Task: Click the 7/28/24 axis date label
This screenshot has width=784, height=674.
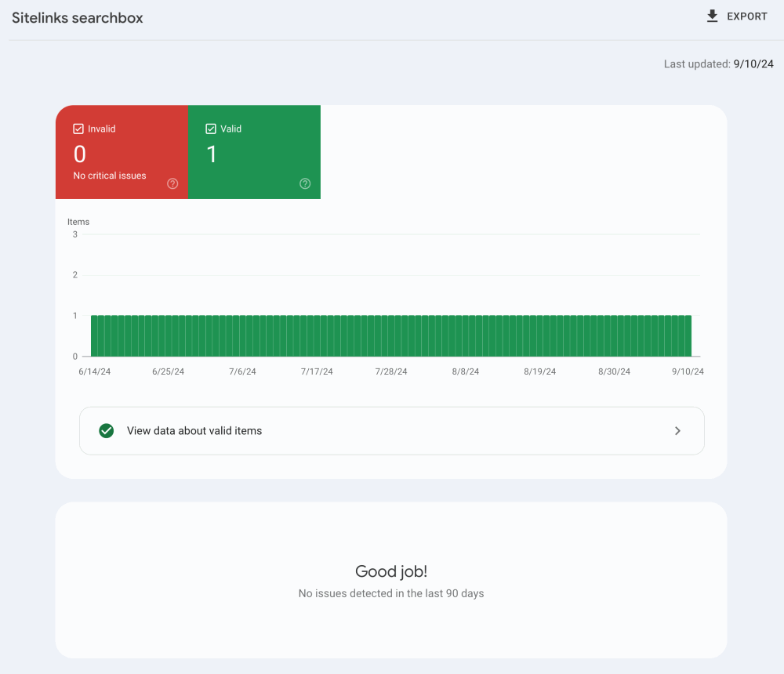Action: (x=391, y=371)
